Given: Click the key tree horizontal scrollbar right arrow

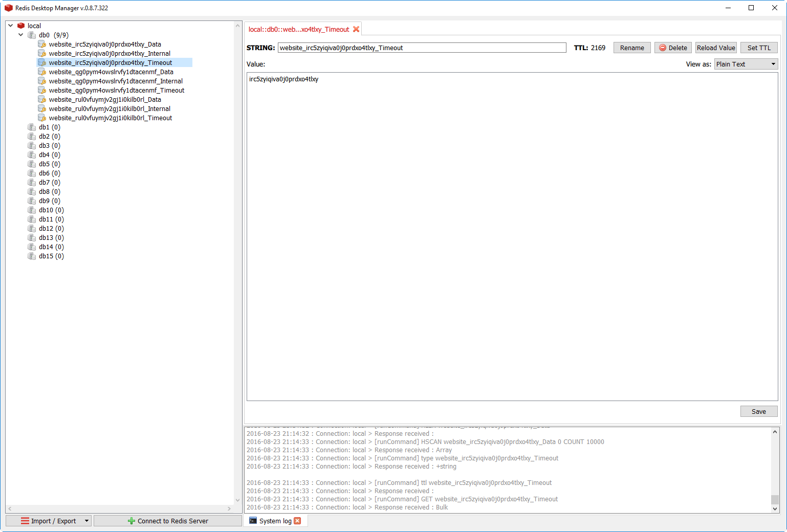Looking at the screenshot, I should pos(229,508).
